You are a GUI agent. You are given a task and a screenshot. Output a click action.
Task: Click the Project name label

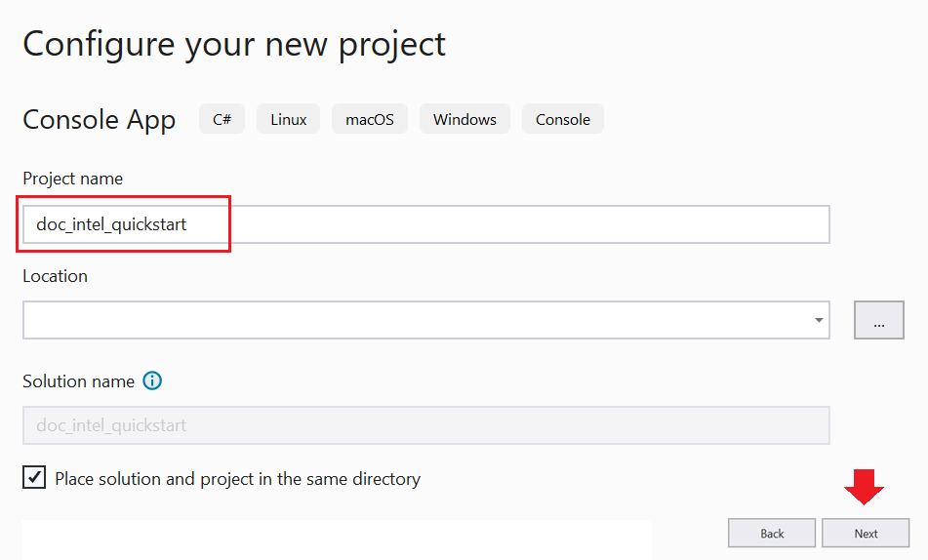[73, 179]
